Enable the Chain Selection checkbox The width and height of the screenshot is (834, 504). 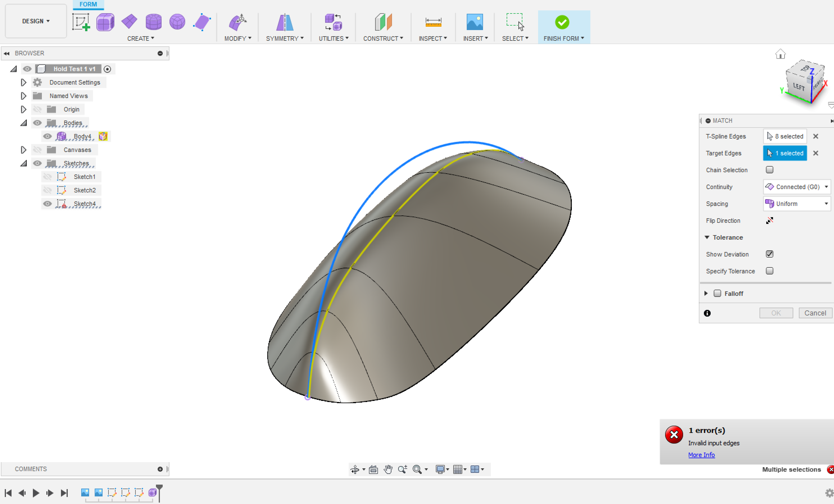click(769, 170)
